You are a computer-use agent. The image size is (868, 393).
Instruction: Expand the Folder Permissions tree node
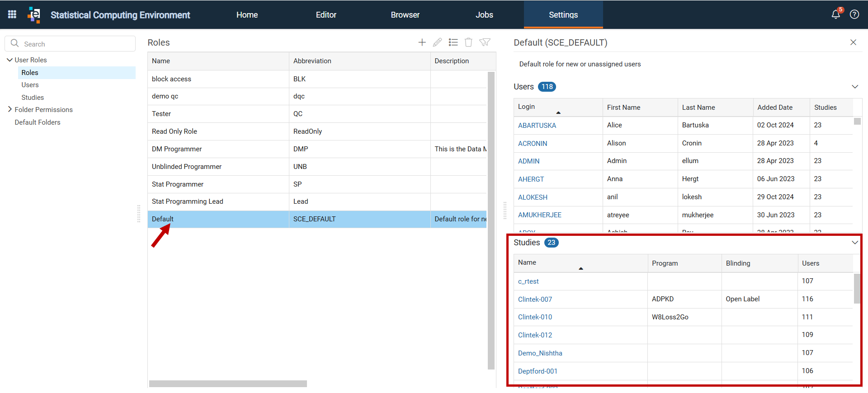pos(9,109)
